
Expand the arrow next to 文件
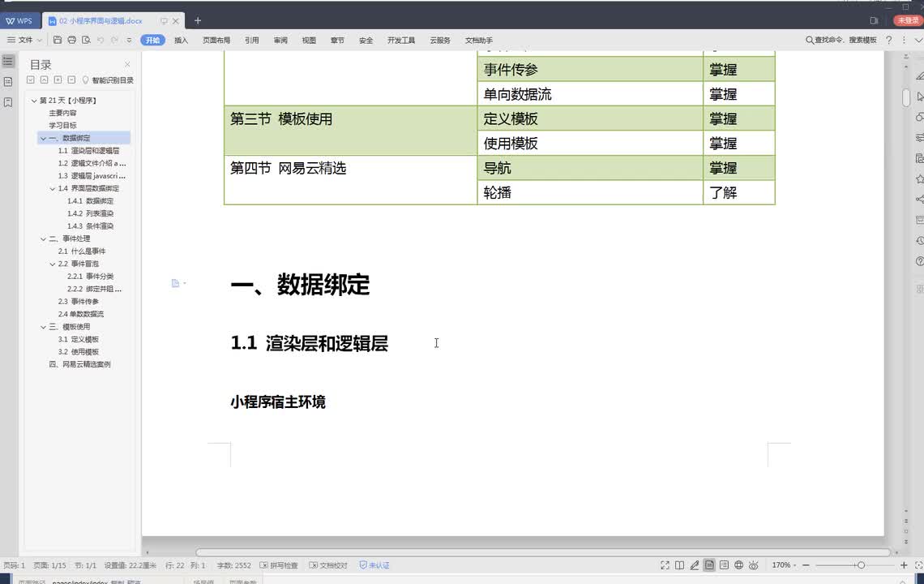coord(40,40)
